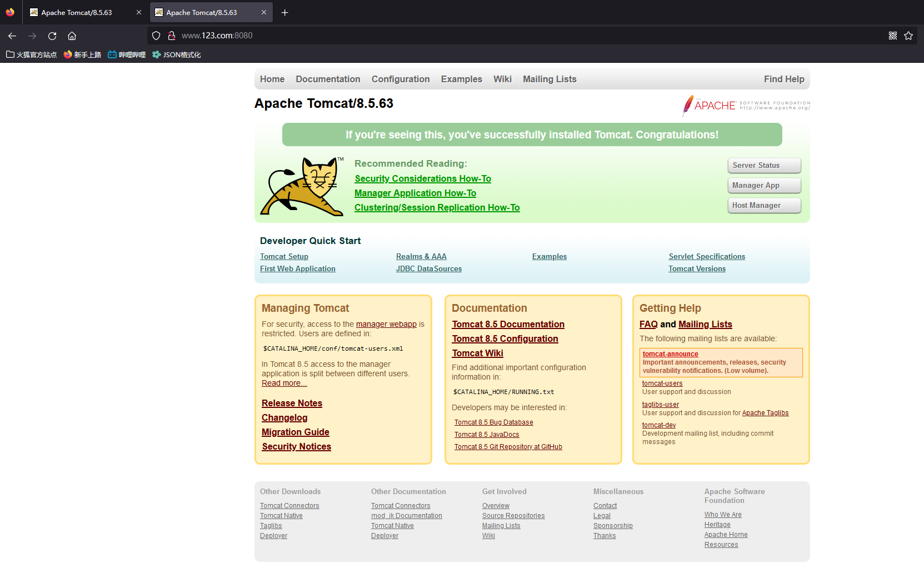Open Wiki in the top navigation bar
This screenshot has width=924, height=573.
tap(502, 79)
